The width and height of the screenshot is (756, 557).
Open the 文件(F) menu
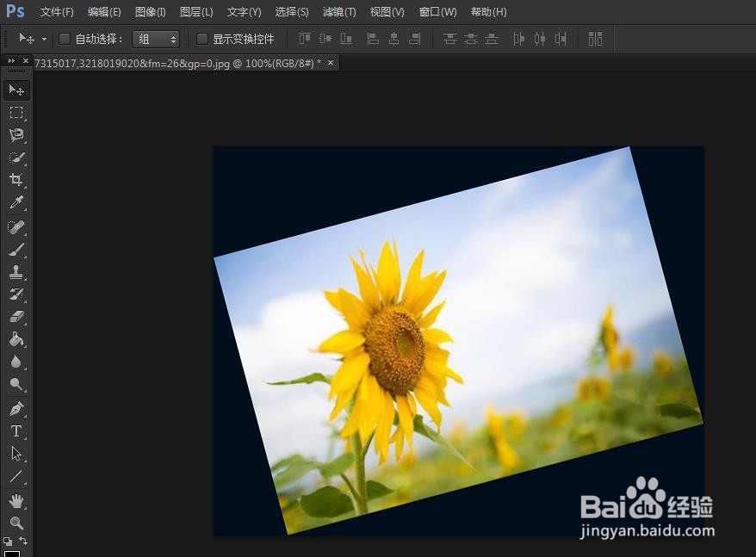(x=57, y=11)
